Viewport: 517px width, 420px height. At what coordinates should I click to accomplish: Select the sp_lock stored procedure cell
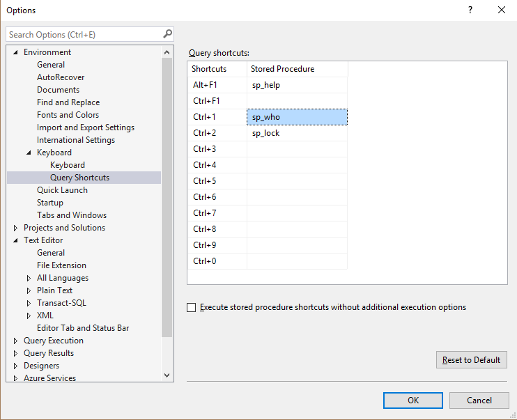tap(297, 133)
